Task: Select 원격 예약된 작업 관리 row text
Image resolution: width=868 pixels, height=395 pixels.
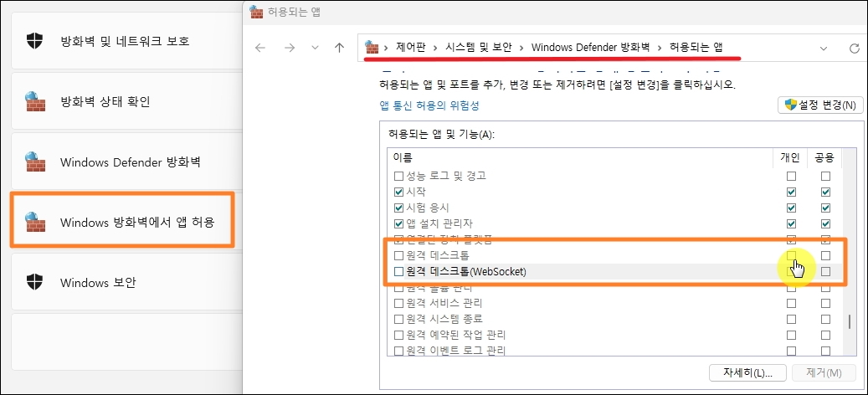Action: point(455,336)
